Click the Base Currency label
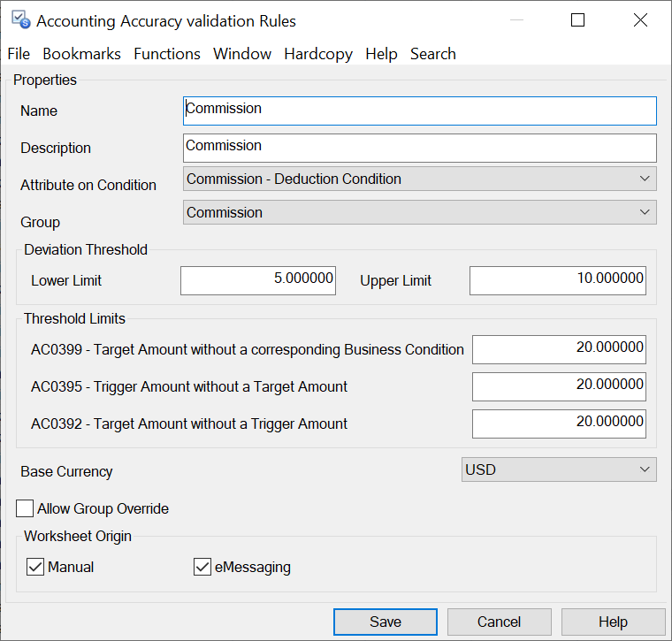Image resolution: width=672 pixels, height=641 pixels. pos(66,472)
